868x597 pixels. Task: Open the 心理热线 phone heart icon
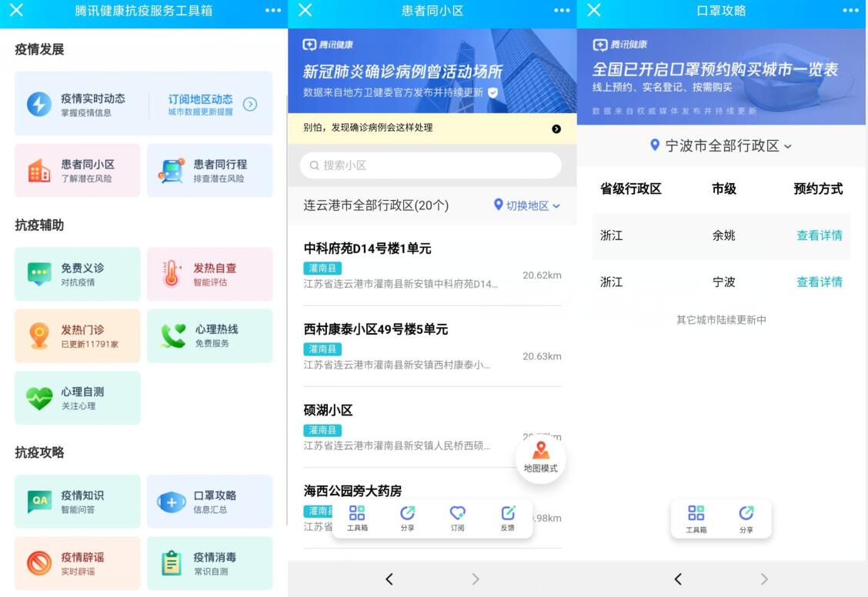(x=173, y=336)
